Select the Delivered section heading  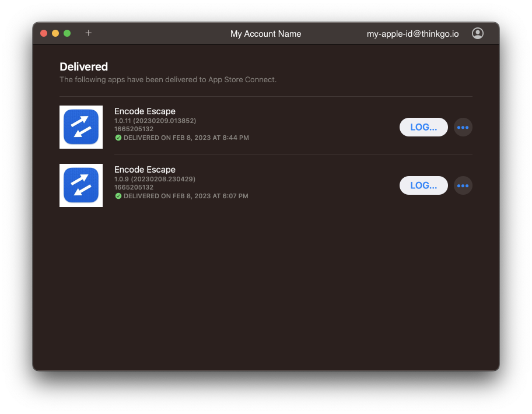click(83, 67)
